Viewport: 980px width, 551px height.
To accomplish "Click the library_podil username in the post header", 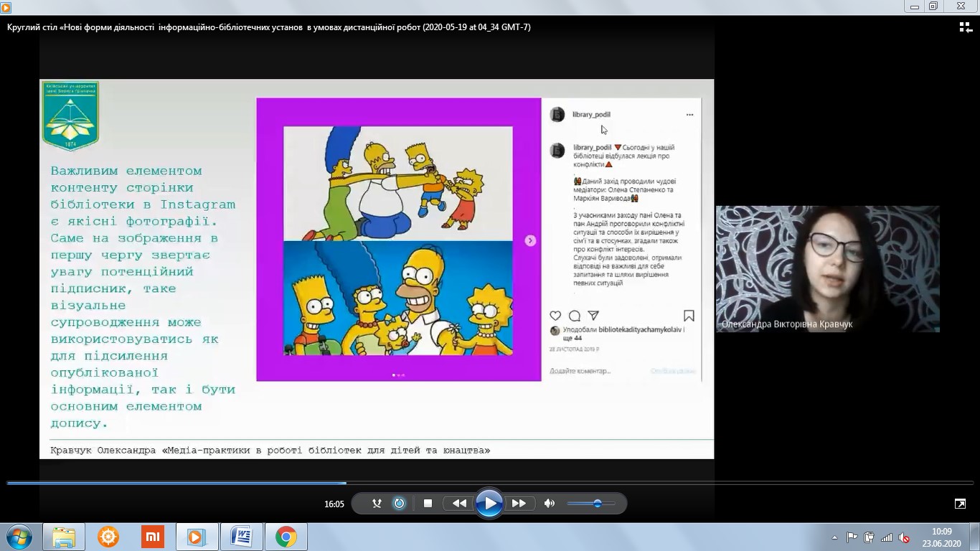I will [591, 115].
